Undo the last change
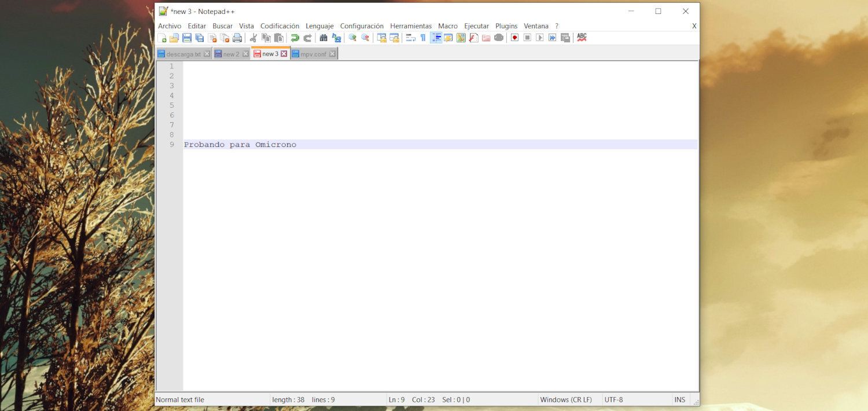868x411 pixels. 295,38
